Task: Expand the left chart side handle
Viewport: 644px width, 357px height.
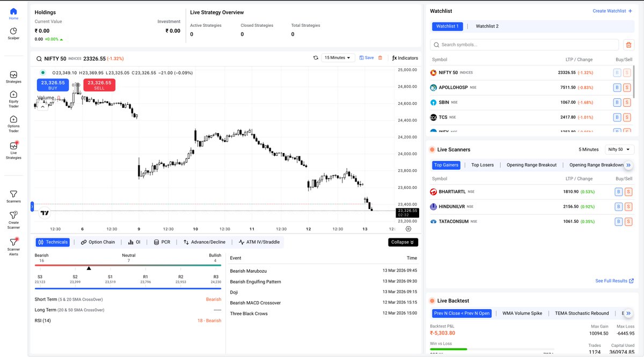Action: 32,206
